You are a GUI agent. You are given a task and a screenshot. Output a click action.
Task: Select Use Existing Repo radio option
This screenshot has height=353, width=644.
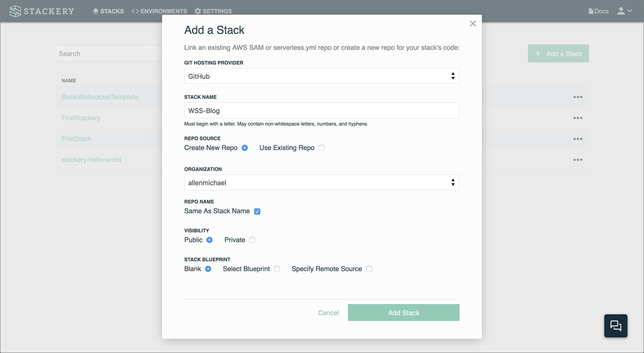pyautogui.click(x=321, y=148)
